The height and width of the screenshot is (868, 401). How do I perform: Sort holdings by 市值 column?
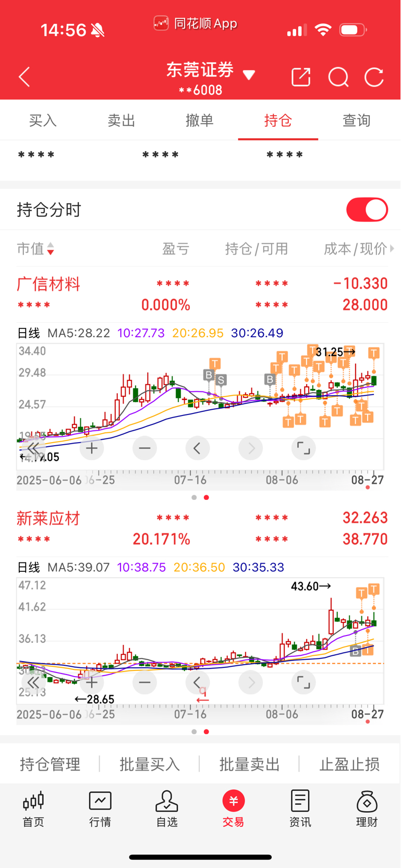coord(35,249)
